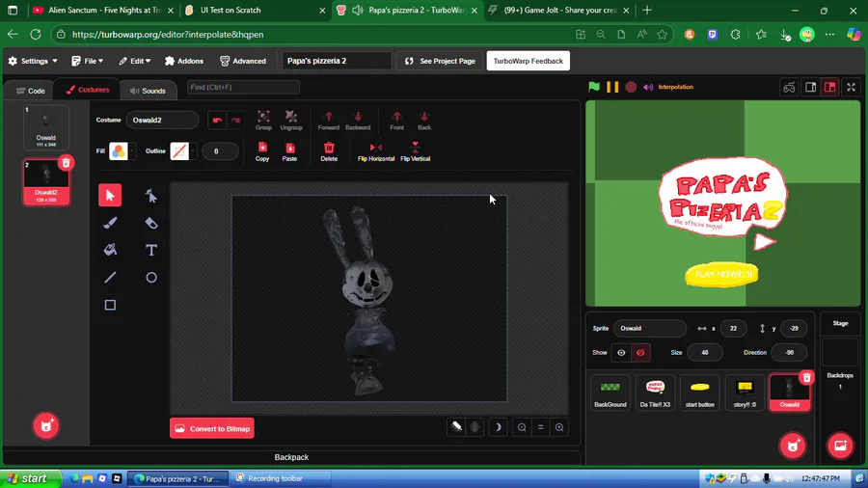Select the Eraser tool
The height and width of the screenshot is (488, 868).
coord(151,223)
